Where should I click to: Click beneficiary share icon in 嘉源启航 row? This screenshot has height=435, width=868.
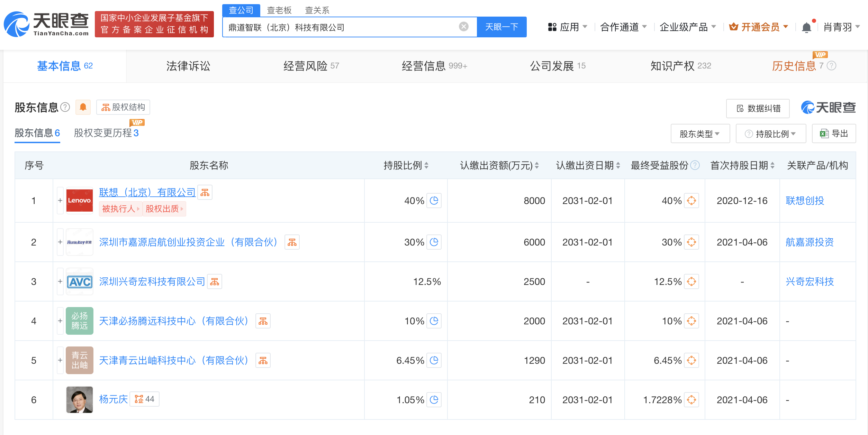point(692,242)
